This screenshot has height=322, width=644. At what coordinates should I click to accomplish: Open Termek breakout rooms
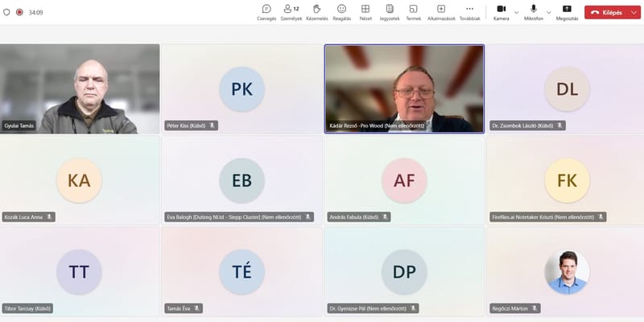413,12
